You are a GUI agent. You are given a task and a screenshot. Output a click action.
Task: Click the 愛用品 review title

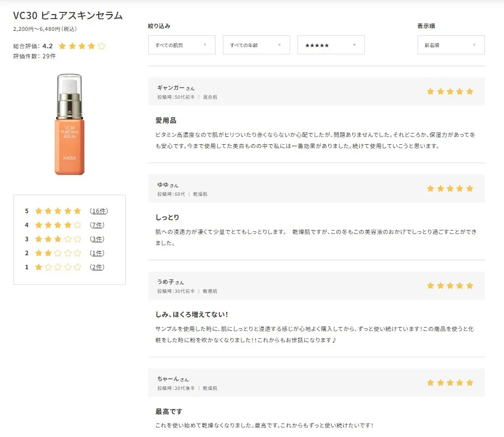[x=166, y=121]
